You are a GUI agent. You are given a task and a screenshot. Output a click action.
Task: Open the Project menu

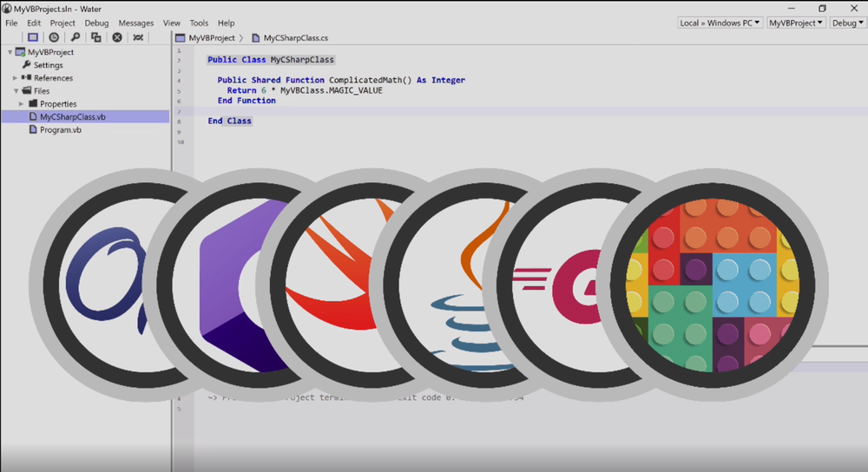click(62, 23)
